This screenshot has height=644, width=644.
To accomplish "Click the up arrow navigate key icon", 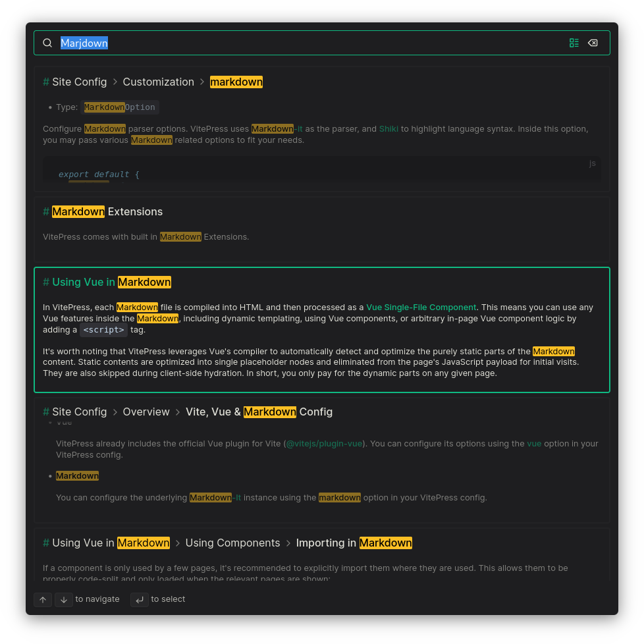I will [x=42, y=599].
